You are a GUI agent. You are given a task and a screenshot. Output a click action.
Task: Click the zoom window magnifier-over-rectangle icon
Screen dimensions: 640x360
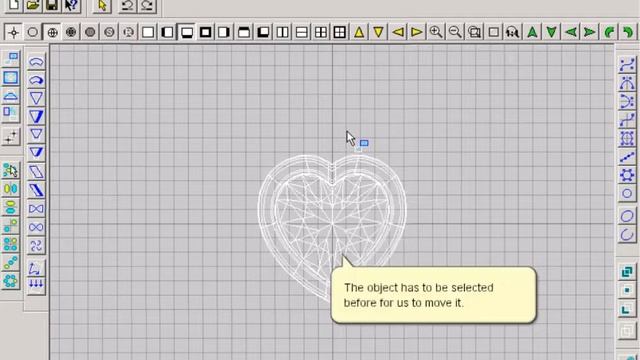pyautogui.click(x=474, y=32)
